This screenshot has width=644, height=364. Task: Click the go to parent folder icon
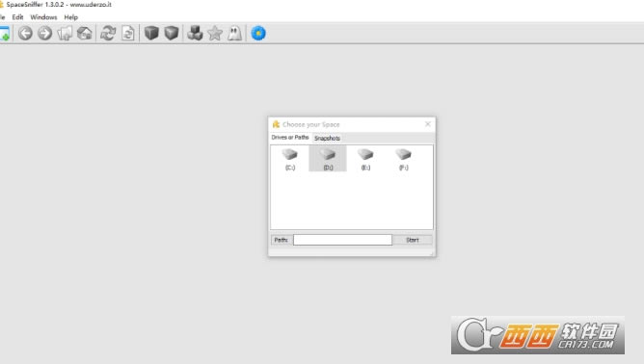pos(65,34)
